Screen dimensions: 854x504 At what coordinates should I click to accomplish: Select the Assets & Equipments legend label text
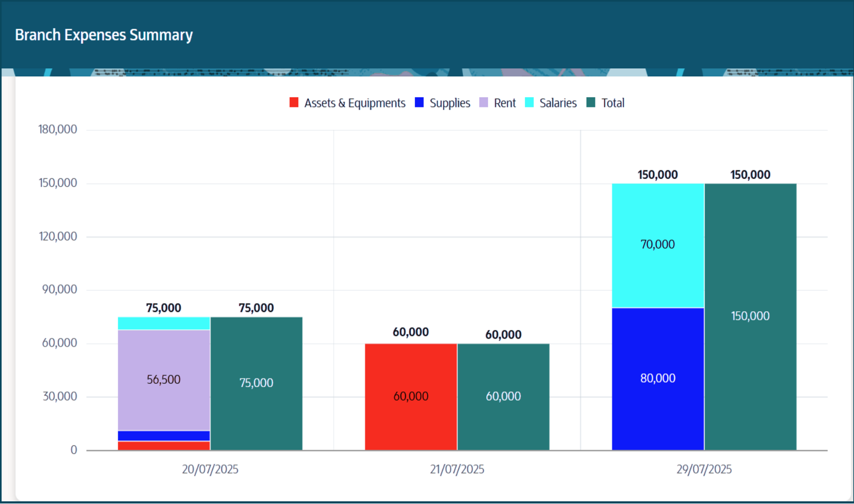355,102
